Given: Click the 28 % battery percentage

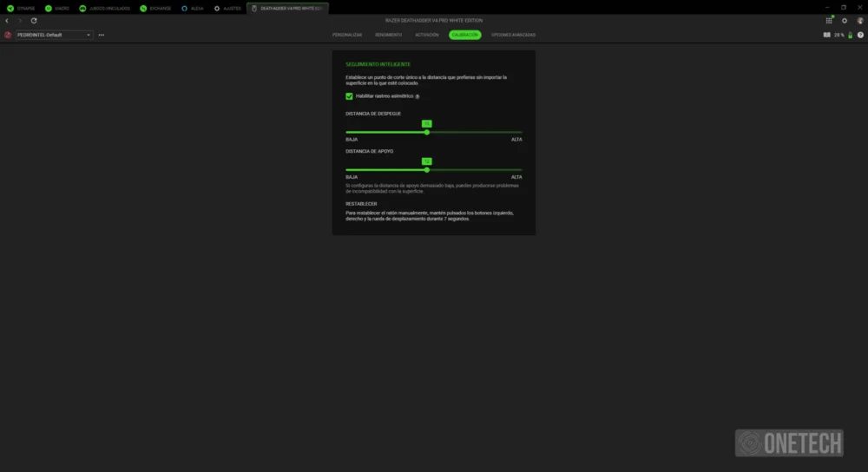Looking at the screenshot, I should point(838,35).
